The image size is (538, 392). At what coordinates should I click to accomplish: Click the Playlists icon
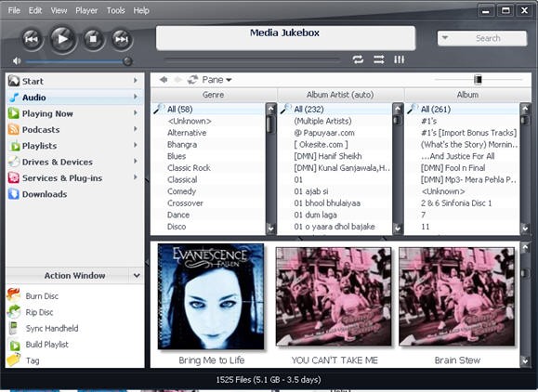(15, 146)
